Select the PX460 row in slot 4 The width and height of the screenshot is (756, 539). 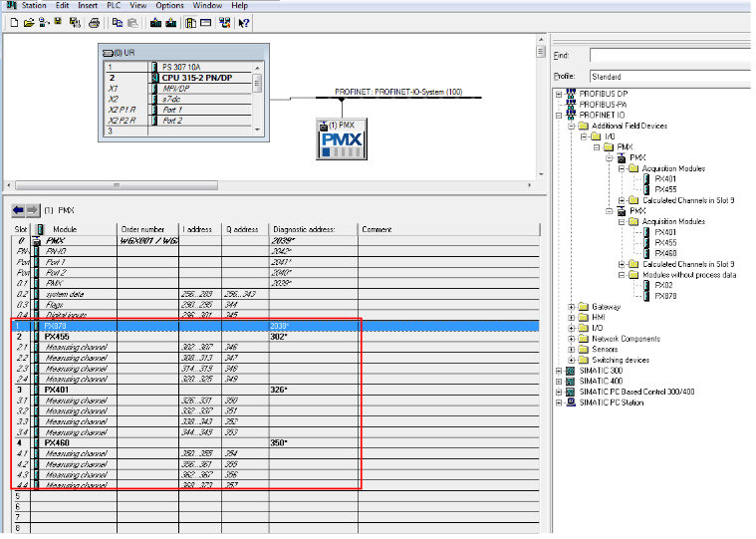pyautogui.click(x=275, y=442)
